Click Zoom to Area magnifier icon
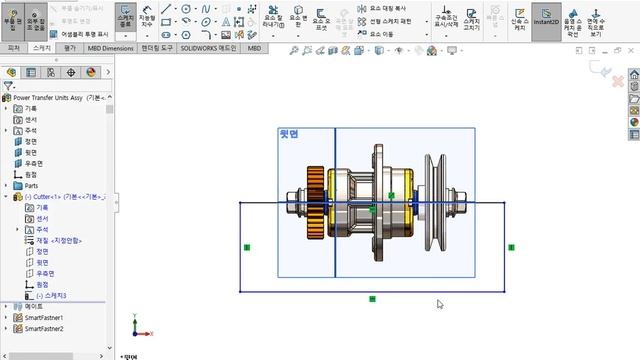 point(307,51)
